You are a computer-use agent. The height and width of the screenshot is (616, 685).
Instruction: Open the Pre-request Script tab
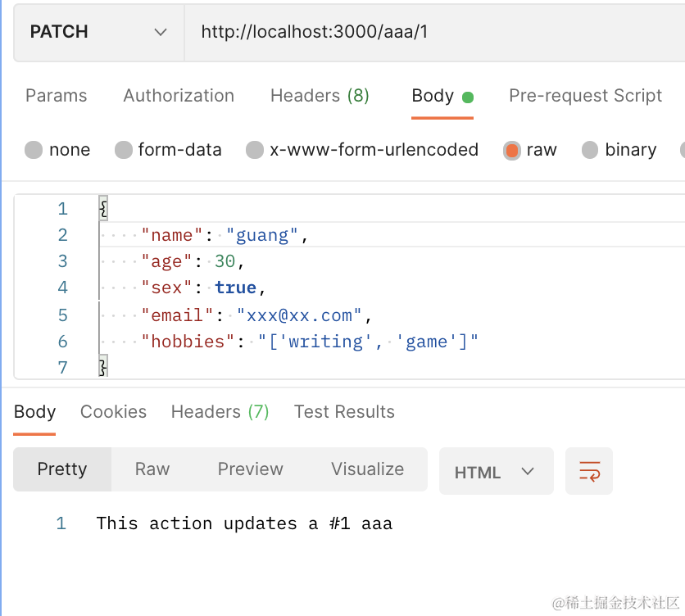click(585, 96)
